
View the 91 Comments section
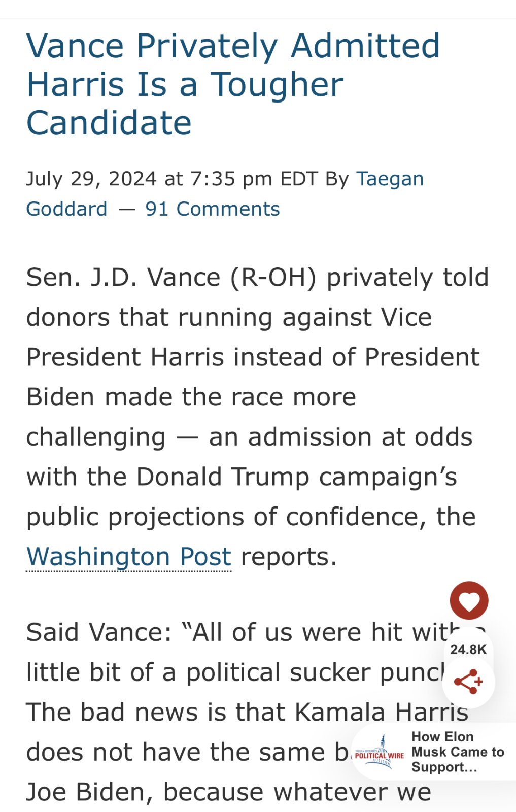tap(213, 209)
